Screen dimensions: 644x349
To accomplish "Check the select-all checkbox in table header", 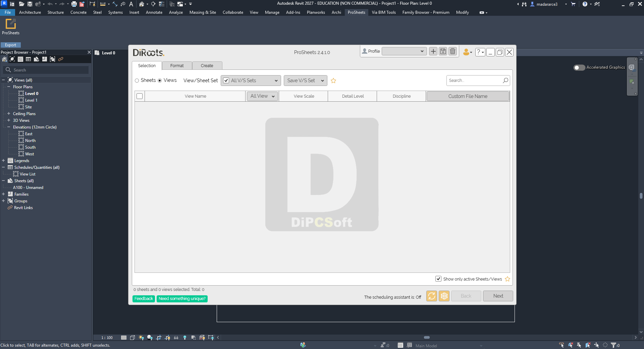I will click(x=140, y=96).
